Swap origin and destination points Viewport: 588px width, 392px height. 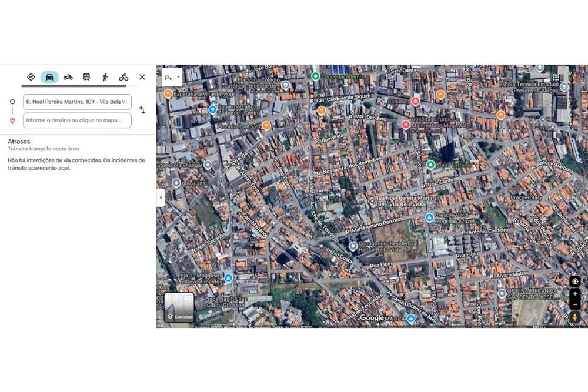[x=142, y=110]
